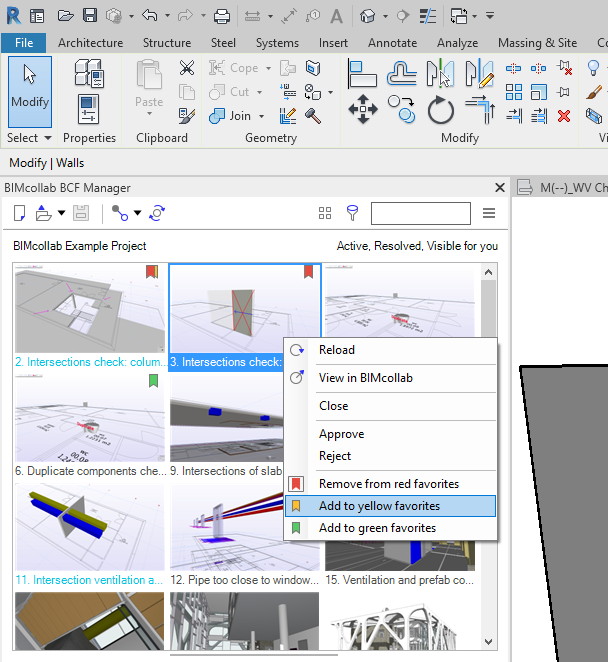Activate the Modify arrow tool
Image resolution: width=608 pixels, height=662 pixels.
30,91
